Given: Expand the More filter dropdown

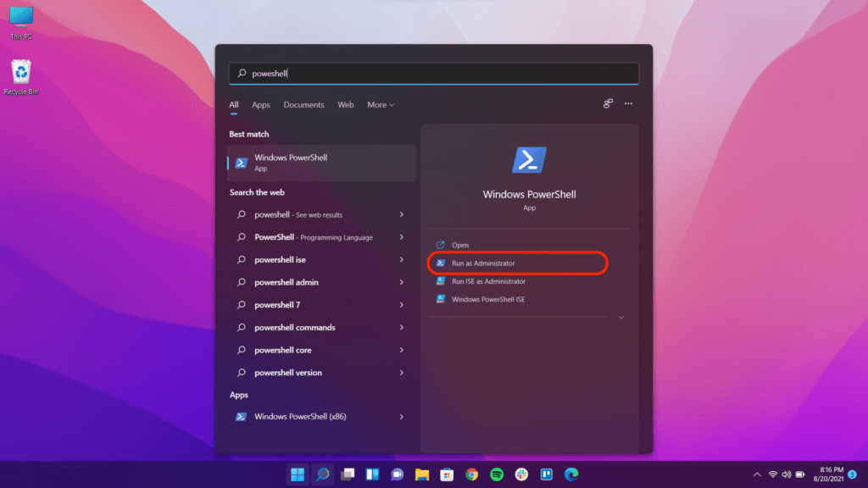Looking at the screenshot, I should [381, 104].
